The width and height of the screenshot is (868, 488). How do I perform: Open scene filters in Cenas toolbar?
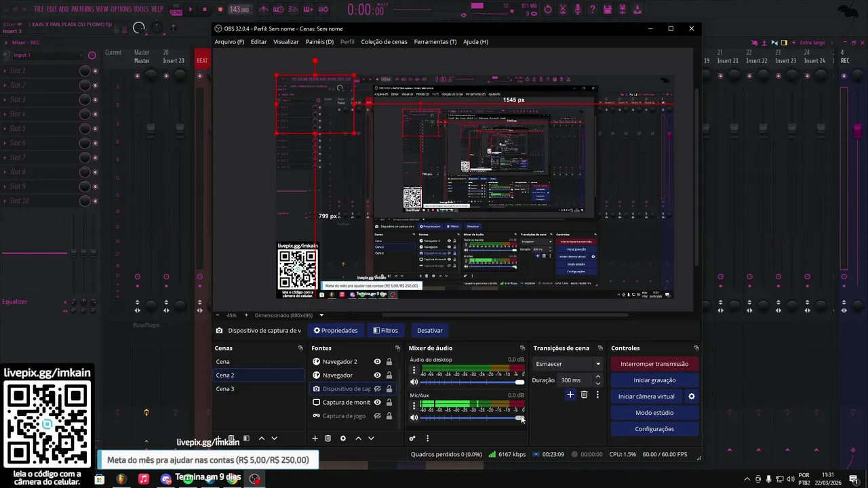point(246,439)
